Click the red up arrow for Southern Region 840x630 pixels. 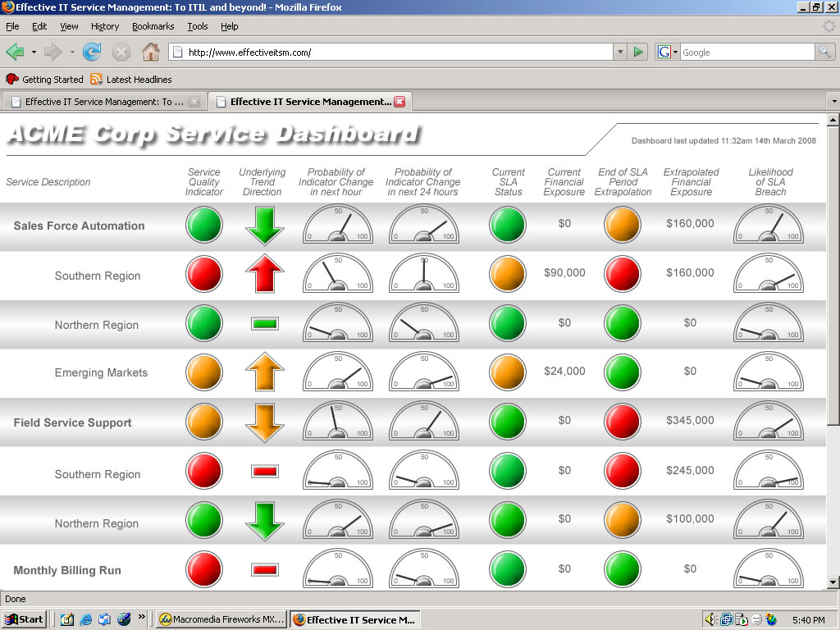pyautogui.click(x=264, y=274)
